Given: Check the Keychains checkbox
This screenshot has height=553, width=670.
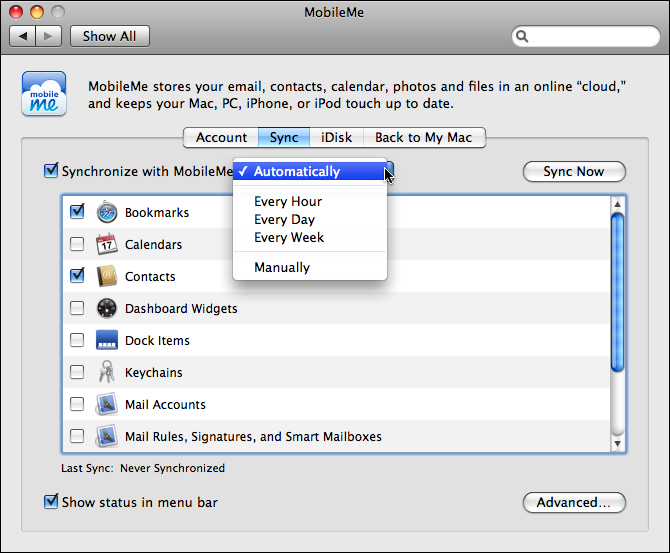Looking at the screenshot, I should pyautogui.click(x=77, y=372).
